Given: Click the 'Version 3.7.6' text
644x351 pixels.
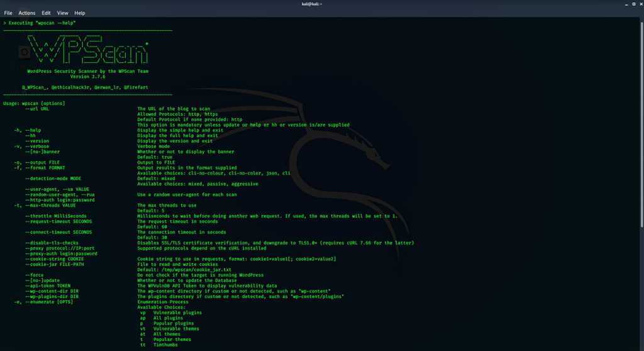Looking at the screenshot, I should [87, 77].
